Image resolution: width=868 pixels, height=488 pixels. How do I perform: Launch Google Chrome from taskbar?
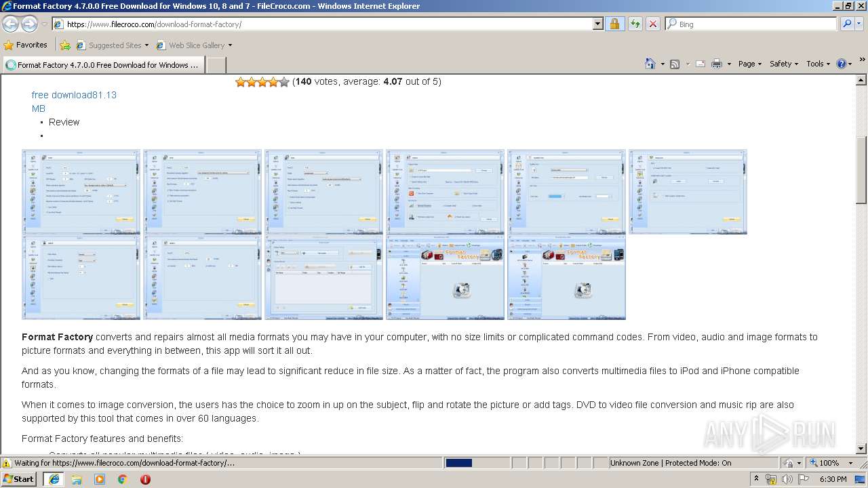tap(123, 479)
